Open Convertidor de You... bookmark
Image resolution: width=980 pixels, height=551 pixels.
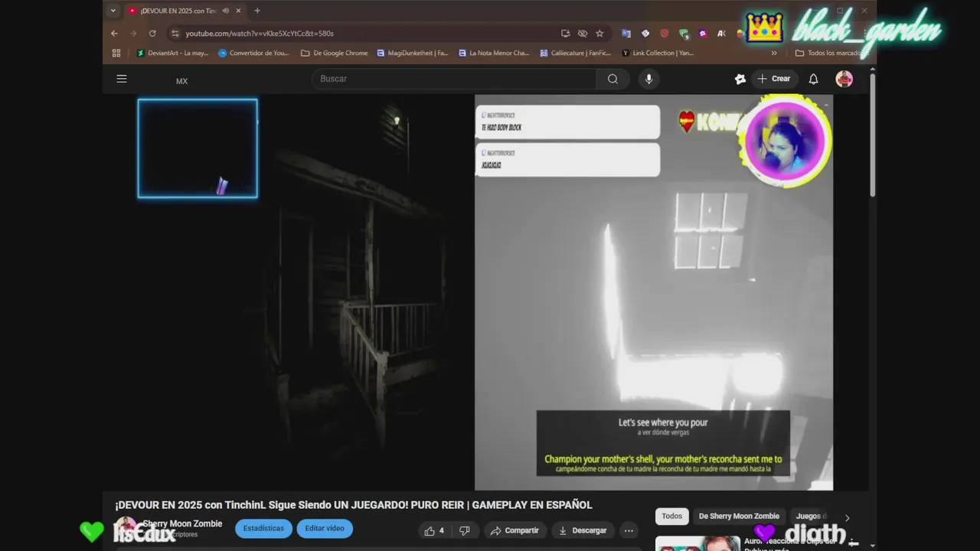coord(253,53)
